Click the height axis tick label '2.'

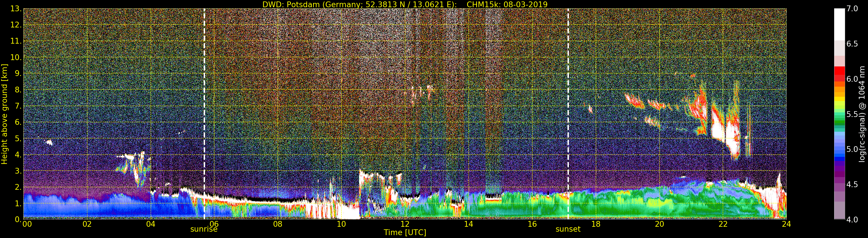click(18, 187)
